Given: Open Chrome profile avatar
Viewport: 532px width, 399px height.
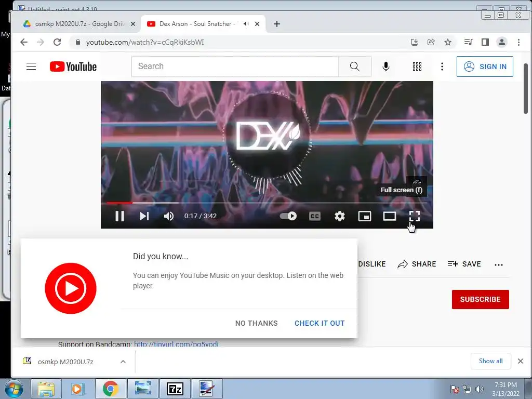Looking at the screenshot, I should pyautogui.click(x=501, y=42).
